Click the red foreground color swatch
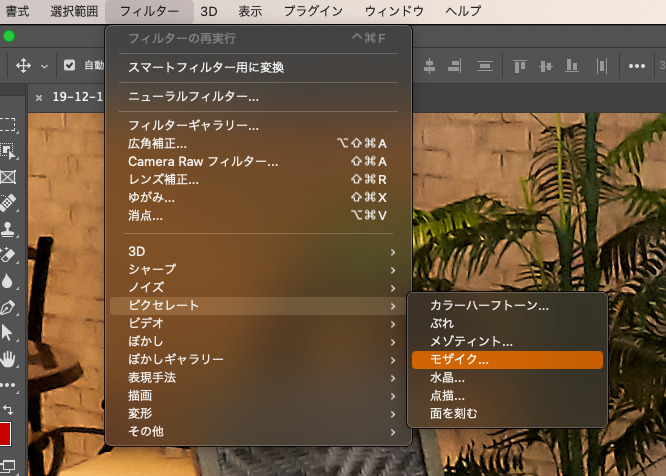The image size is (666, 476). (x=4, y=434)
